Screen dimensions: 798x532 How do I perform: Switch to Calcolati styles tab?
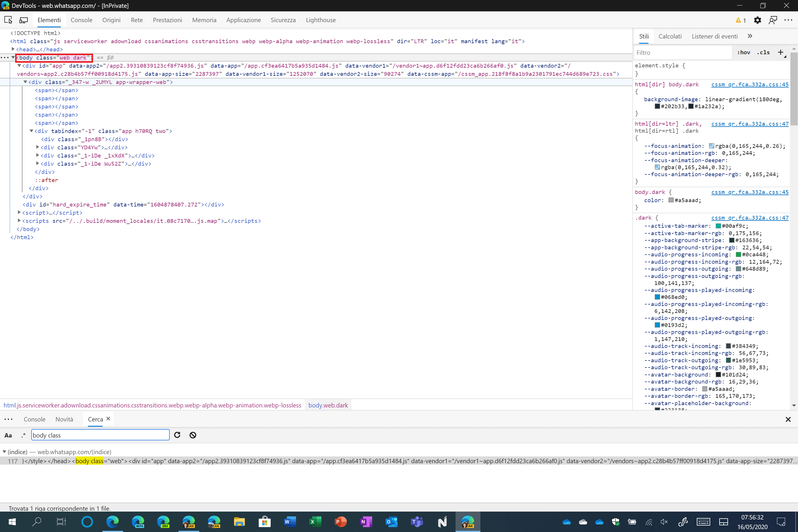click(670, 36)
